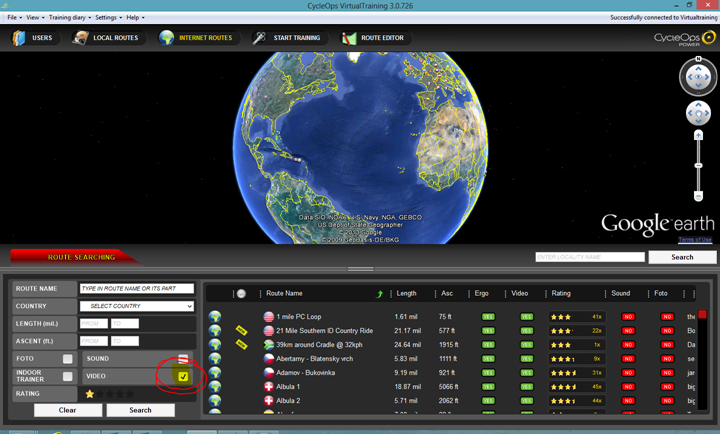Select the Albula 2 route name
Image resolution: width=720 pixels, height=434 pixels.
288,401
